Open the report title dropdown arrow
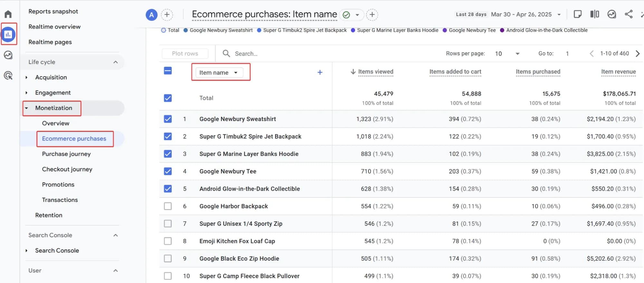This screenshot has width=644, height=283. tap(357, 15)
